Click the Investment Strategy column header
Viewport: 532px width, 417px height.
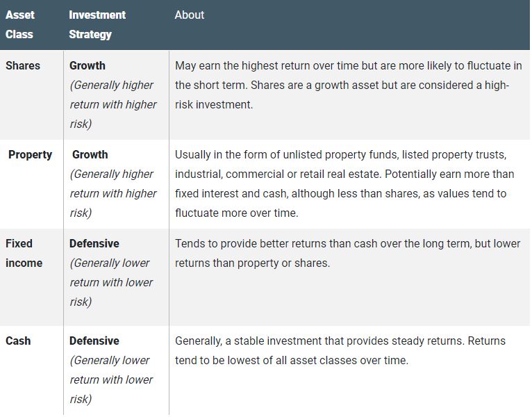pos(97,24)
